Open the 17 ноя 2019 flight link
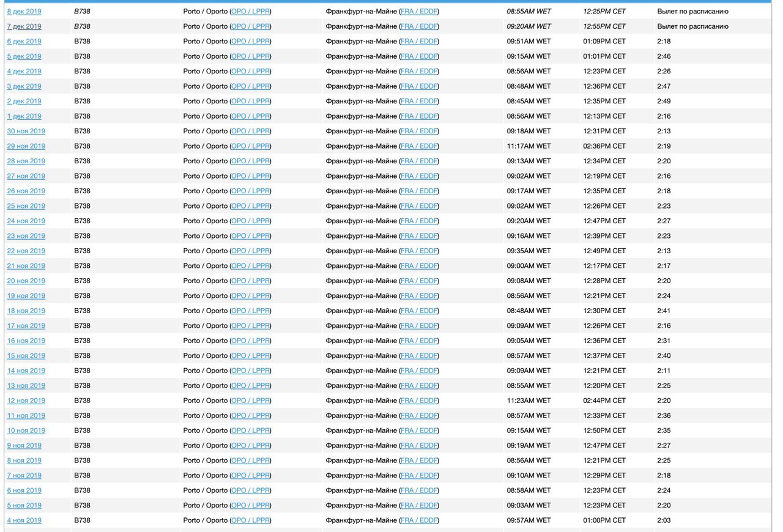This screenshot has width=783, height=532. [x=26, y=326]
